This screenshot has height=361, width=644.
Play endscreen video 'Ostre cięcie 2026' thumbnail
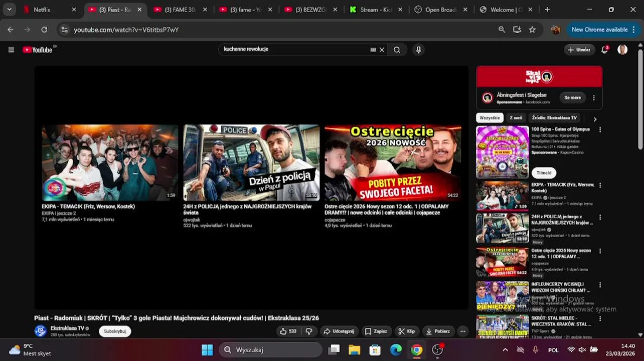(393, 163)
